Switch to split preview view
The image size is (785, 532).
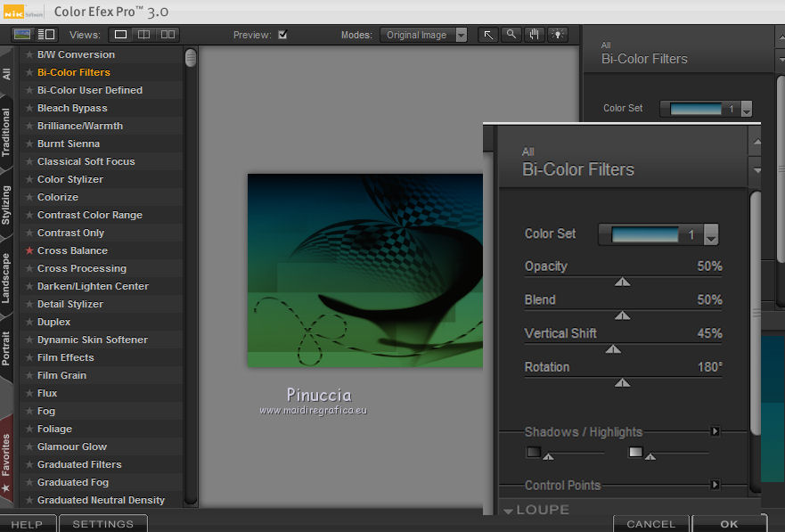coord(143,35)
